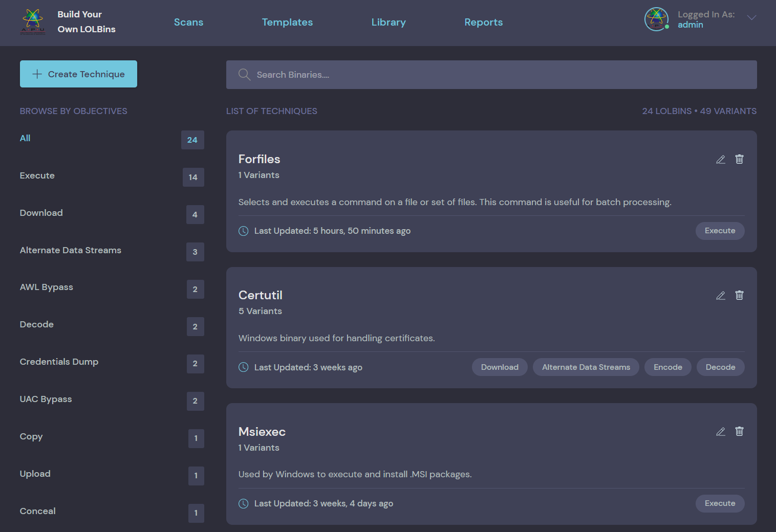Image resolution: width=776 pixels, height=532 pixels.
Task: Delete the Msiexec technique with trash icon
Action: click(x=739, y=431)
